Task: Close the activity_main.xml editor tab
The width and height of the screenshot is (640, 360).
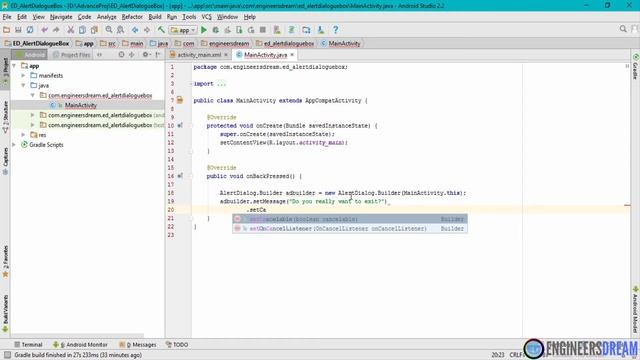Action: 226,55
